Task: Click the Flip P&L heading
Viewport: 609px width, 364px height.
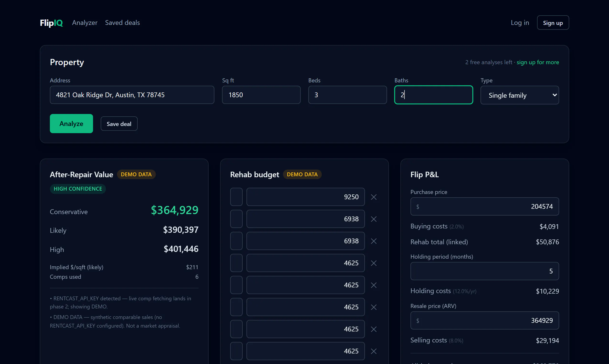Action: tap(424, 174)
